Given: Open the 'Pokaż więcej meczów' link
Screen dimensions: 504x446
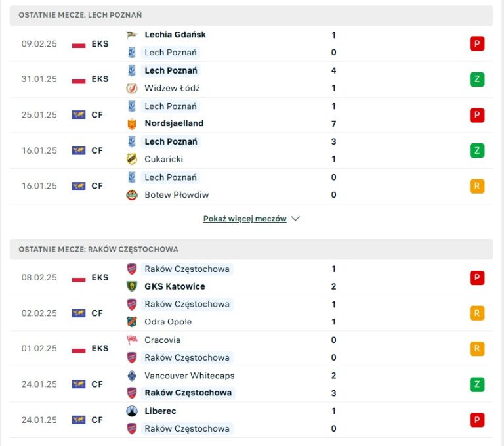Looking at the screenshot, I should point(245,219).
